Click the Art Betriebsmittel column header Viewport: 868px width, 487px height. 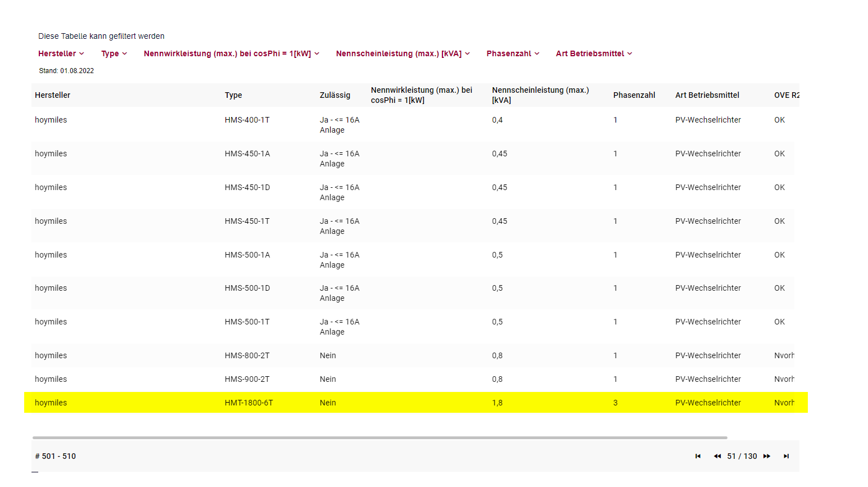point(707,95)
